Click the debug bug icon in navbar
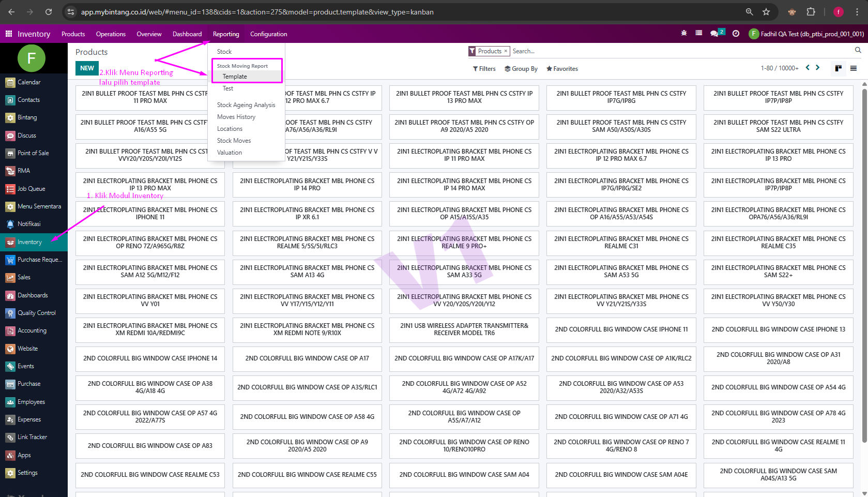The image size is (868, 497). point(684,33)
